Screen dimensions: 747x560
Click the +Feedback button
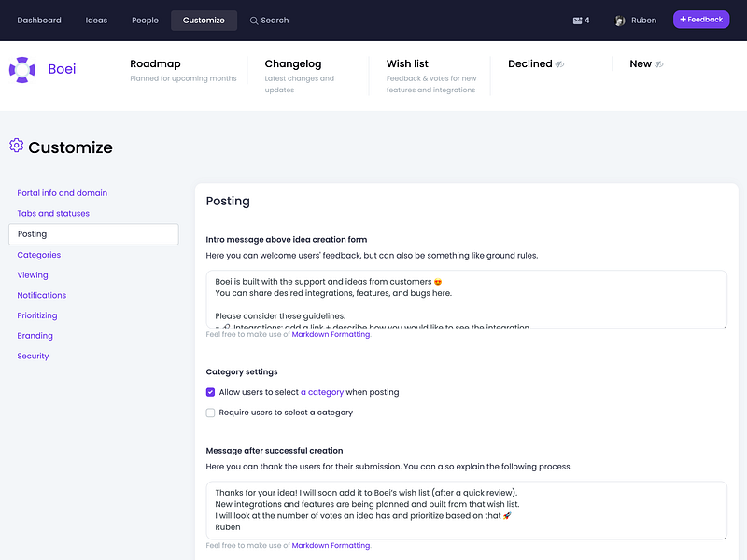coord(701,19)
